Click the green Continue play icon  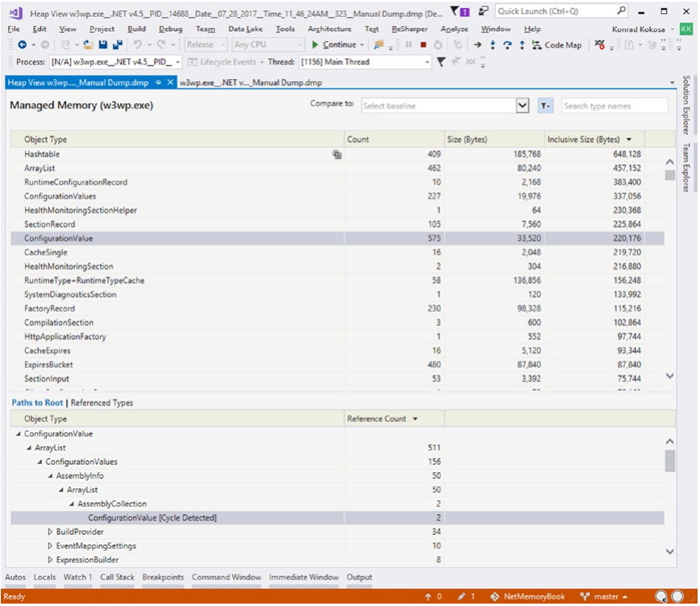pyautogui.click(x=315, y=44)
